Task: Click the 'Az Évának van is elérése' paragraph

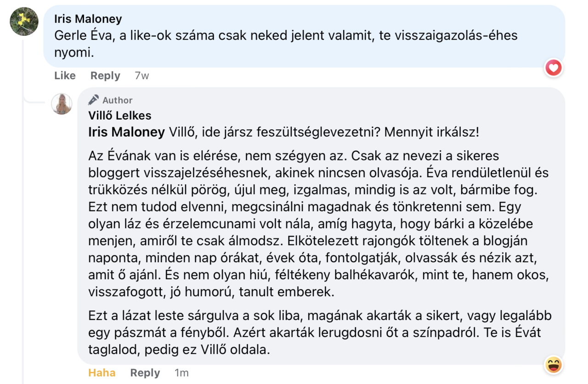Action: pyautogui.click(x=318, y=224)
